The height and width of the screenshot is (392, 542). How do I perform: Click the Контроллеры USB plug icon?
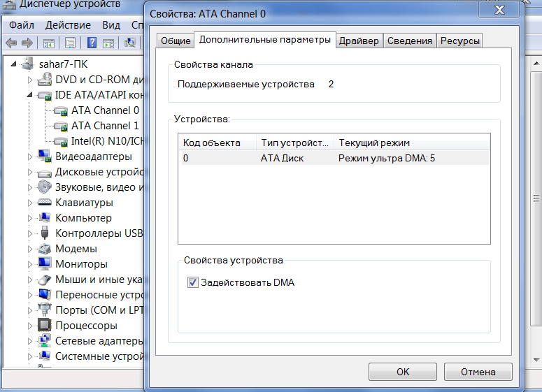click(x=44, y=233)
